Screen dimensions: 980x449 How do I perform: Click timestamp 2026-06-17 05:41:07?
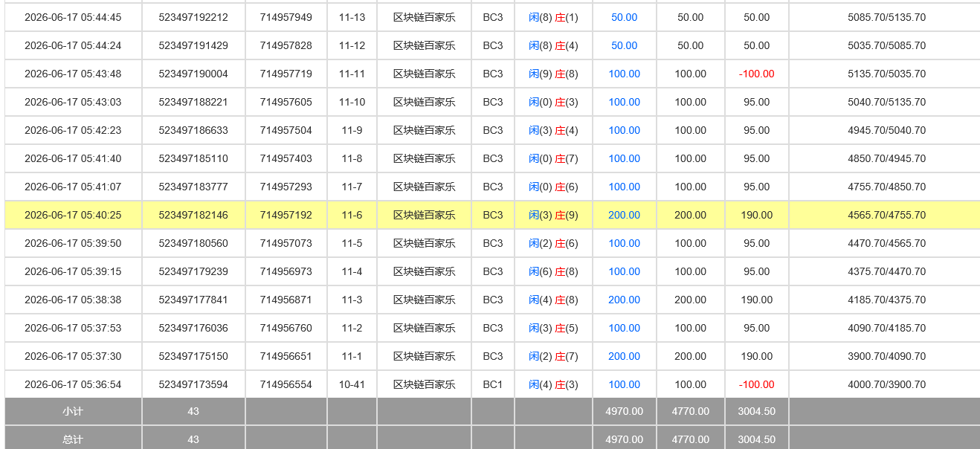[x=73, y=187]
